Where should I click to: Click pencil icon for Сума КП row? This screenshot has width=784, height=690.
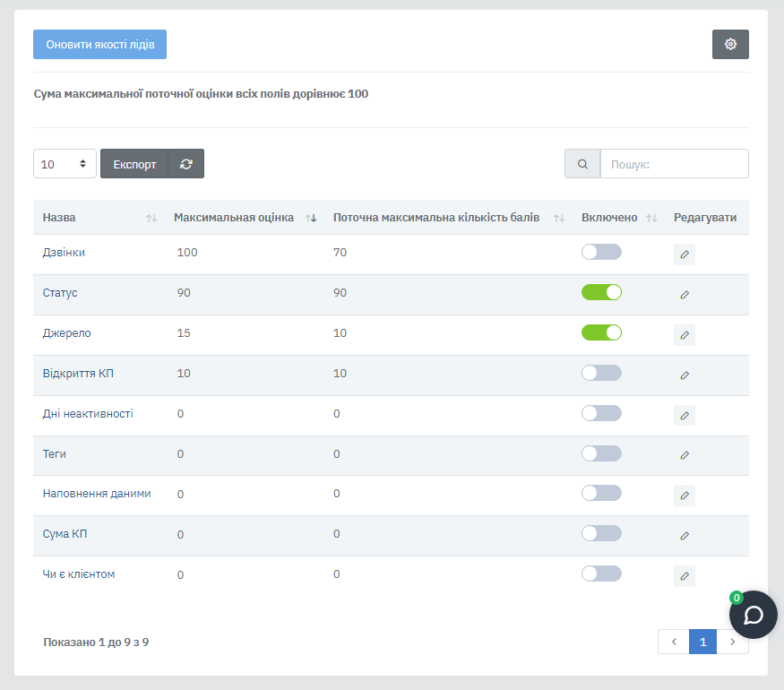tap(685, 536)
